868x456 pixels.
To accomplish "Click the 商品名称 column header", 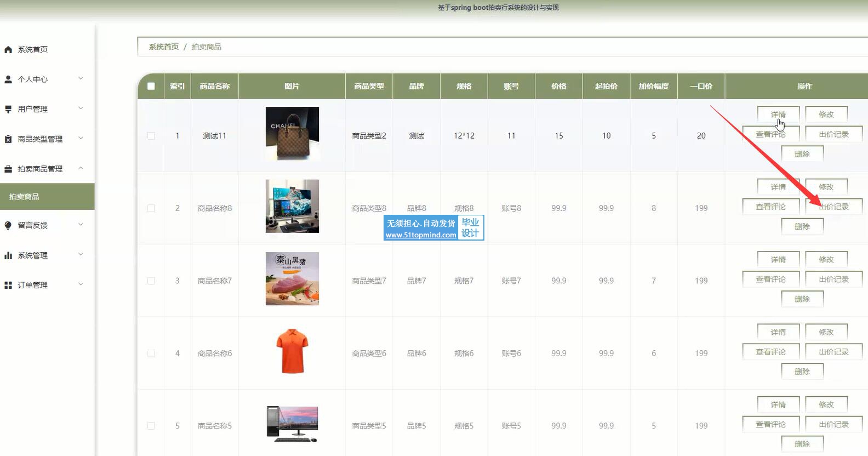I will point(215,86).
